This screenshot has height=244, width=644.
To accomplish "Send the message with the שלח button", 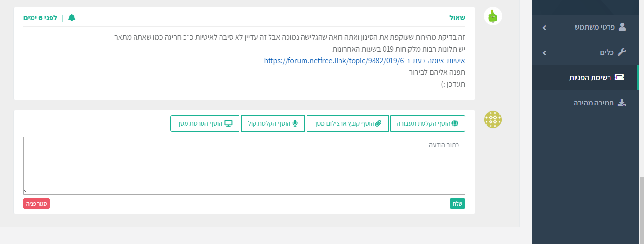I will [x=457, y=204].
